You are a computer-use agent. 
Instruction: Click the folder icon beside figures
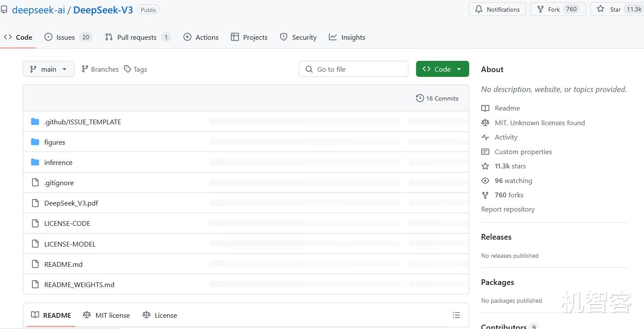(35, 142)
